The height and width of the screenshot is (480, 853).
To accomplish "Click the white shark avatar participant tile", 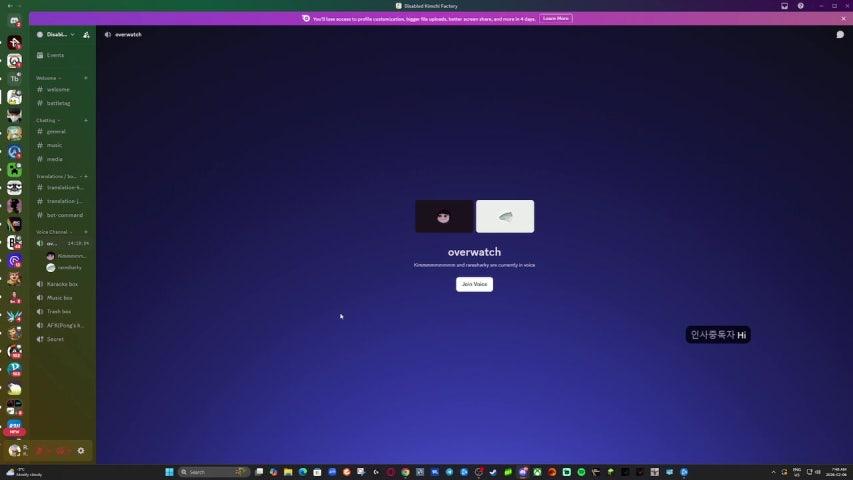I will 505,217.
